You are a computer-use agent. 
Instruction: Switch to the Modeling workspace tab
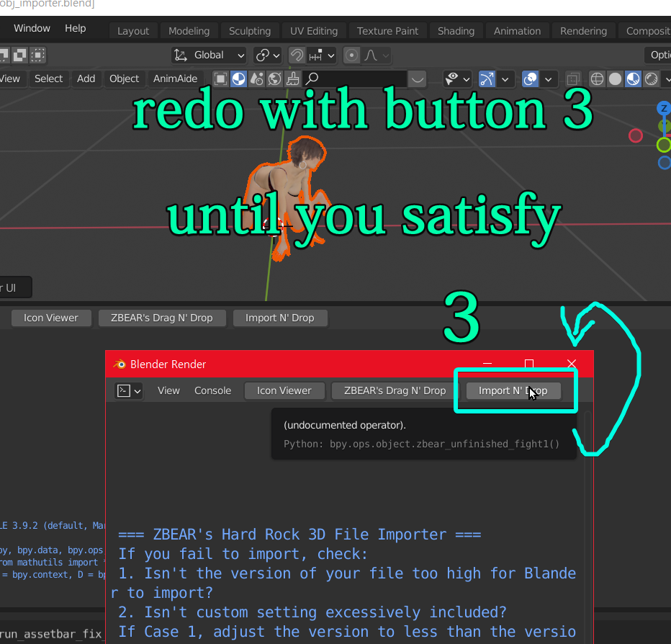pyautogui.click(x=189, y=31)
